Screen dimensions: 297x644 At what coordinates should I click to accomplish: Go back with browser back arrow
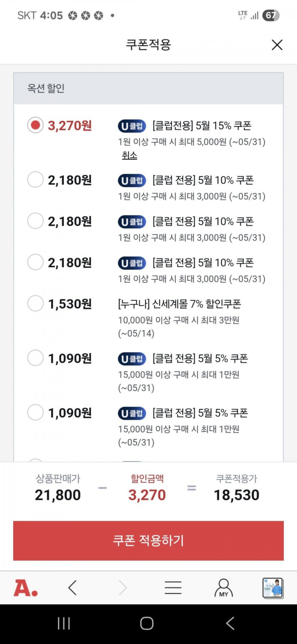(x=73, y=588)
